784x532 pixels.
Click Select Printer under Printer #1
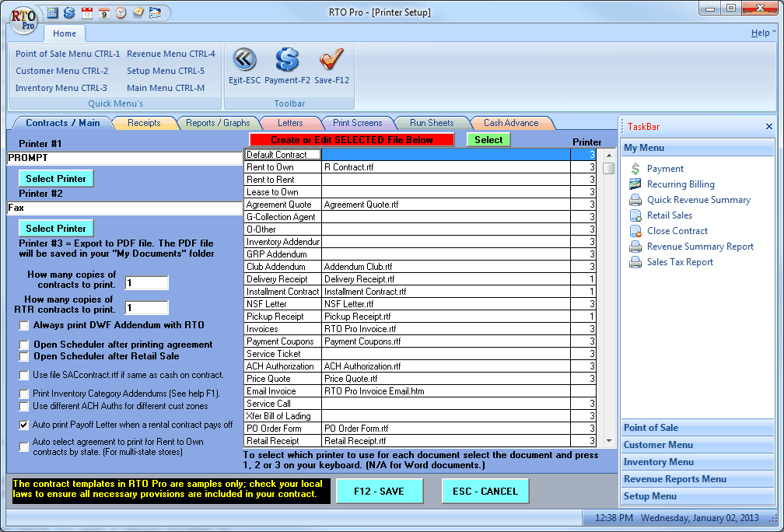tap(56, 179)
